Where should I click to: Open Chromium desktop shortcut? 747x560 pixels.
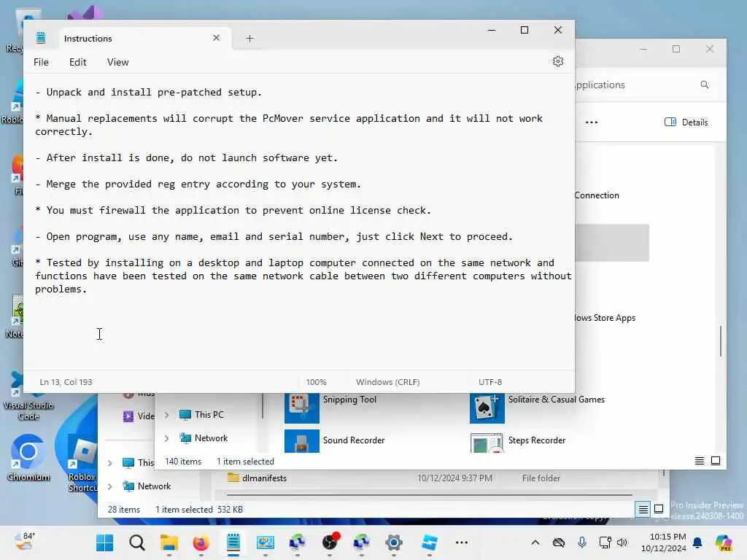click(28, 458)
